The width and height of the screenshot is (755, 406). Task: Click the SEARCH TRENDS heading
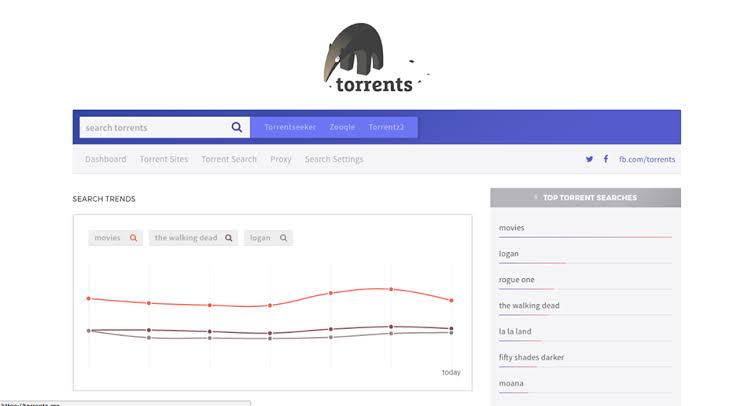(104, 199)
